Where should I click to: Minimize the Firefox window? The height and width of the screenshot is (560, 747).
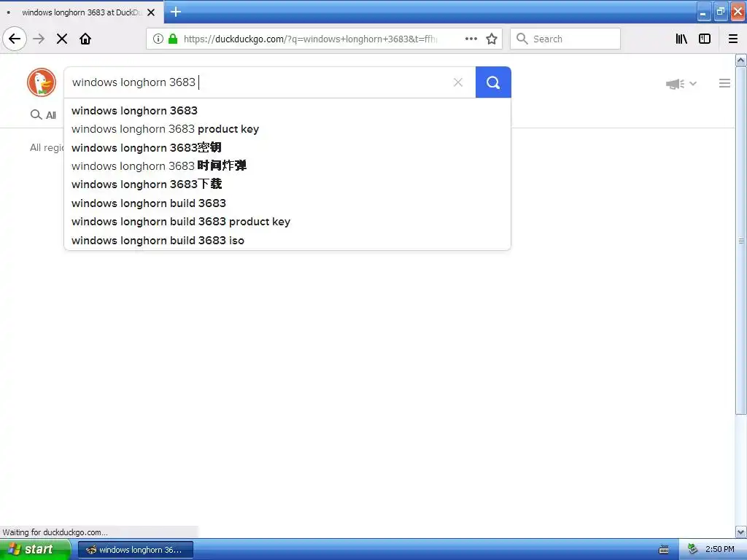click(x=703, y=12)
